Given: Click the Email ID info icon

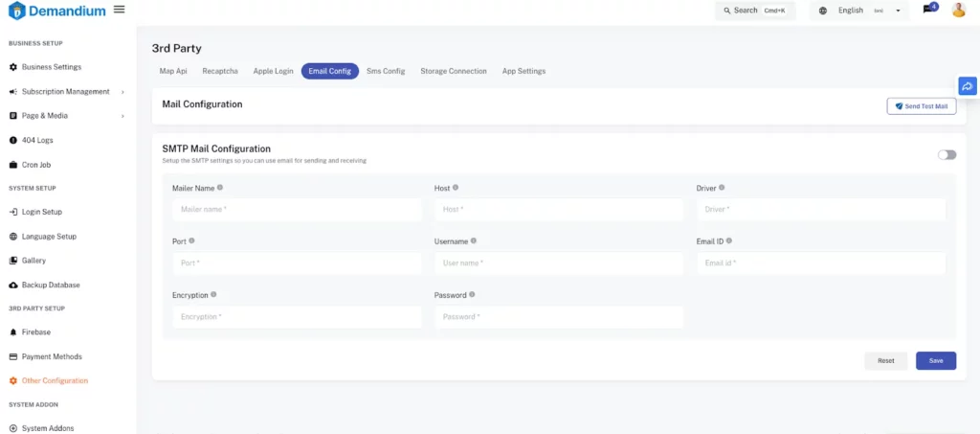Looking at the screenshot, I should coord(728,240).
